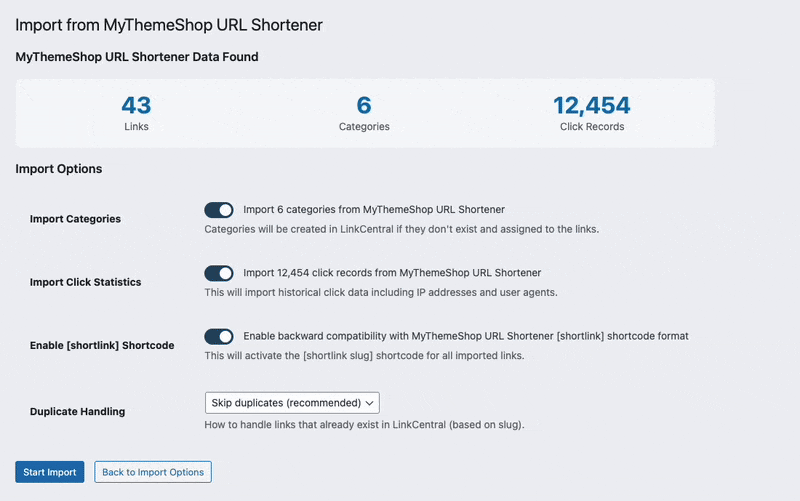Screen dimensions: 800x501
Task: Toggle the Import Categories switch
Action: [218, 210]
